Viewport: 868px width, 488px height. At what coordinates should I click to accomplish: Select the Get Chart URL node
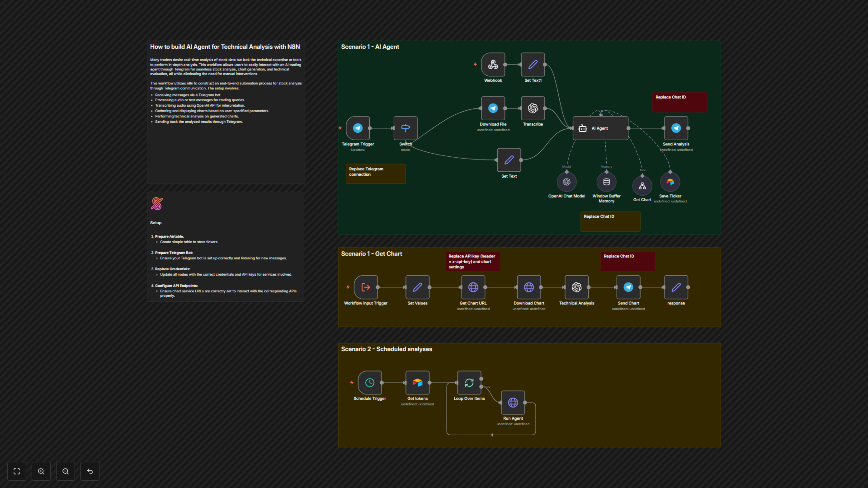click(473, 287)
